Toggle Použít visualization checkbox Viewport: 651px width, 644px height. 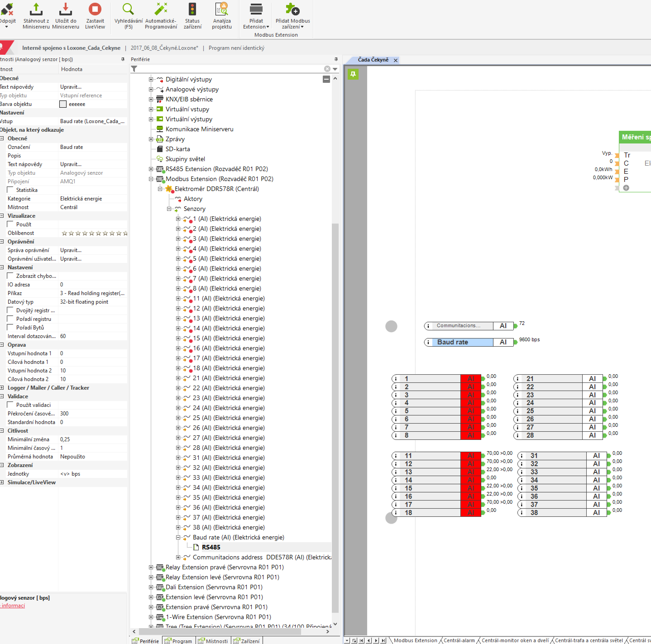tap(10, 224)
